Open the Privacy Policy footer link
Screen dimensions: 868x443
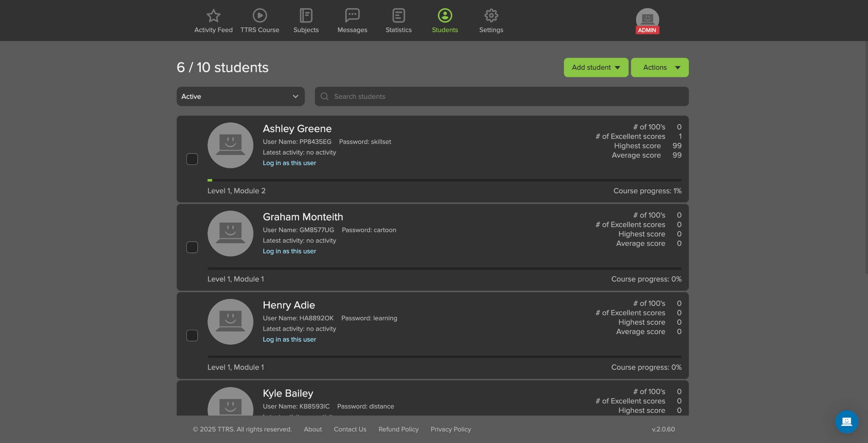click(451, 429)
